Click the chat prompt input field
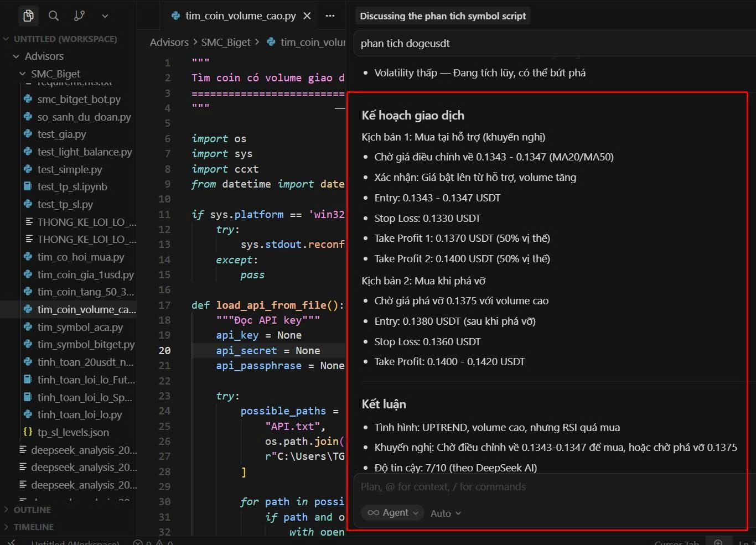The width and height of the screenshot is (756, 545). 548,487
